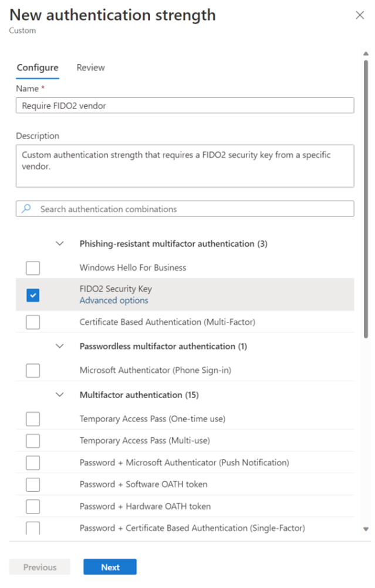Collapse Passwordless multifactor authentication group
Image resolution: width=375 pixels, height=588 pixels.
pos(59,346)
